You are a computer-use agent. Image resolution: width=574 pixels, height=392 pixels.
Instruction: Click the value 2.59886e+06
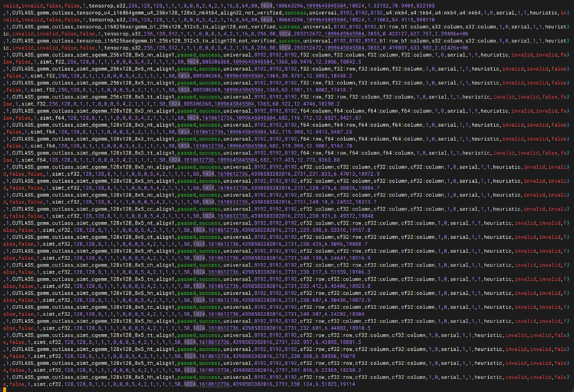coord(451,33)
